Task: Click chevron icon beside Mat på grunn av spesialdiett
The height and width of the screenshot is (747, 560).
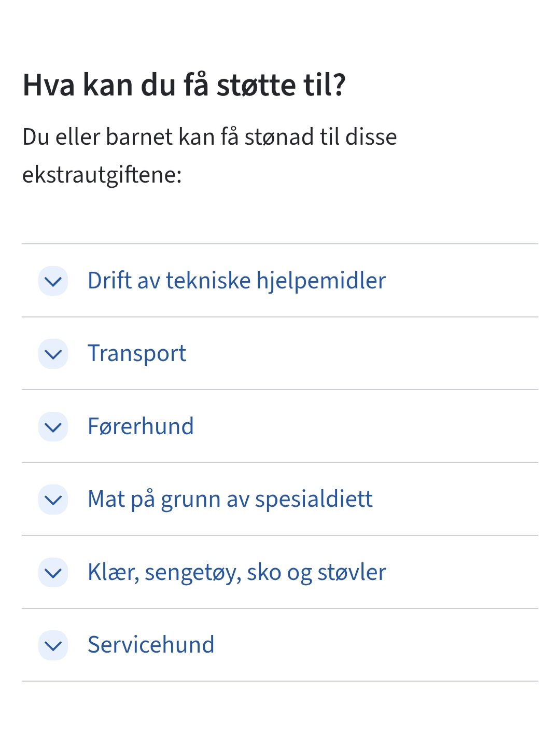Action: coord(53,500)
